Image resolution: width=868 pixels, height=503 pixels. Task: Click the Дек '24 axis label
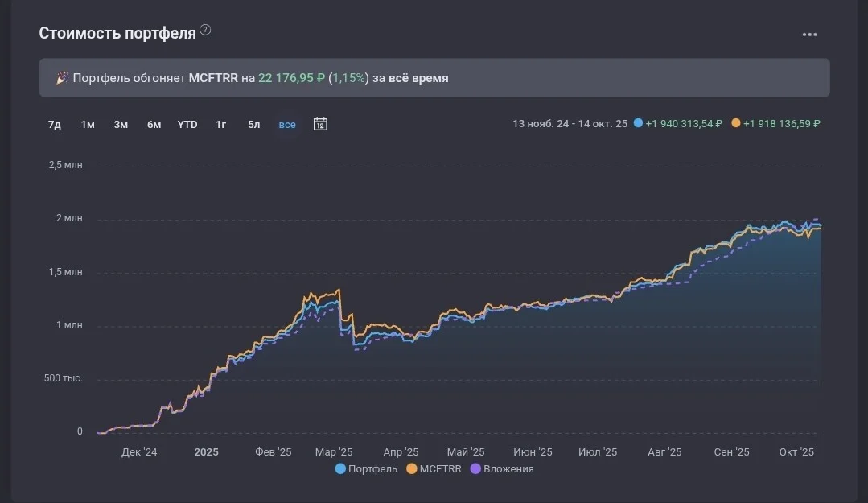tap(139, 452)
